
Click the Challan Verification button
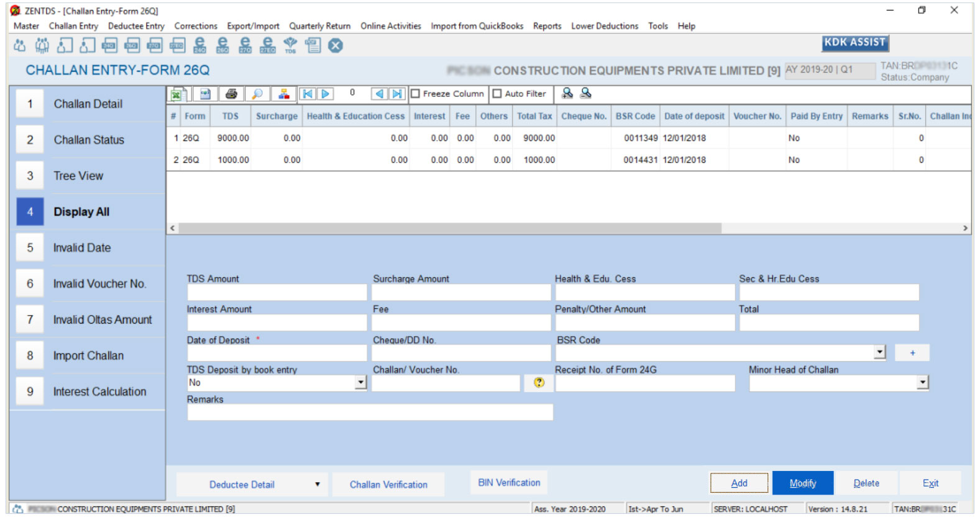point(388,485)
